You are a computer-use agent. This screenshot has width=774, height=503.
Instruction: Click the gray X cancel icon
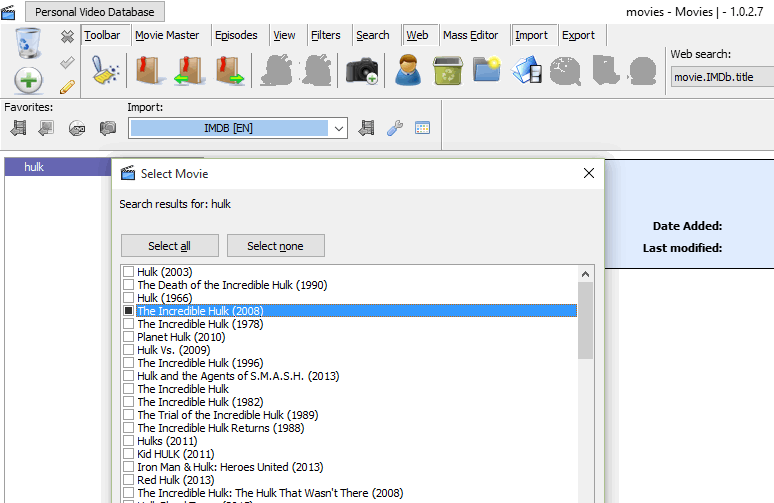point(67,37)
